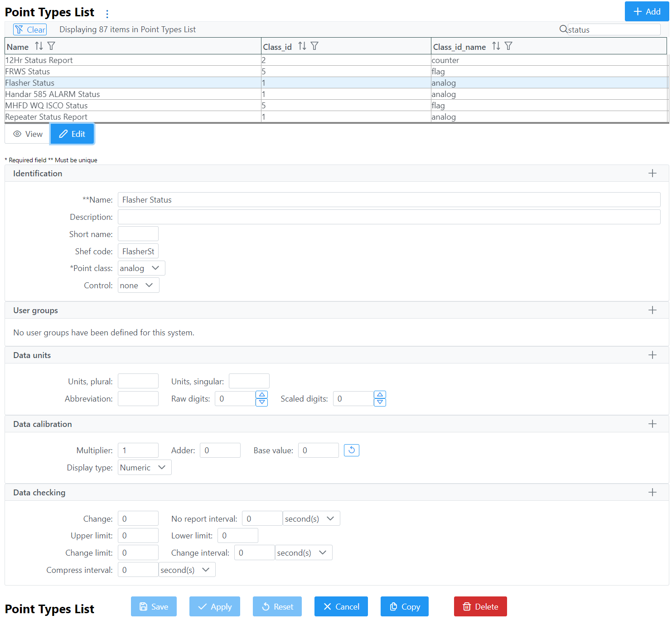The width and height of the screenshot is (672, 620).
Task: Increase Raw digits with up arrow
Action: point(262,395)
